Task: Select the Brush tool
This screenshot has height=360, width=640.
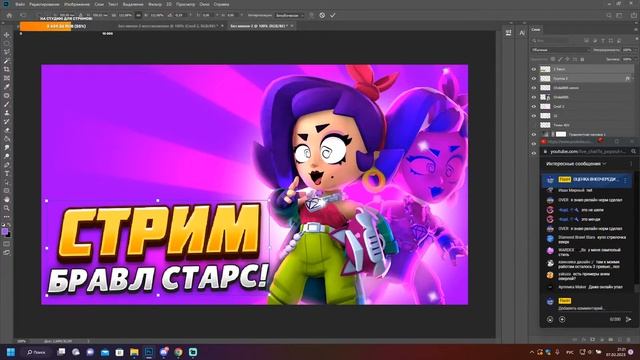Action: 7,104
